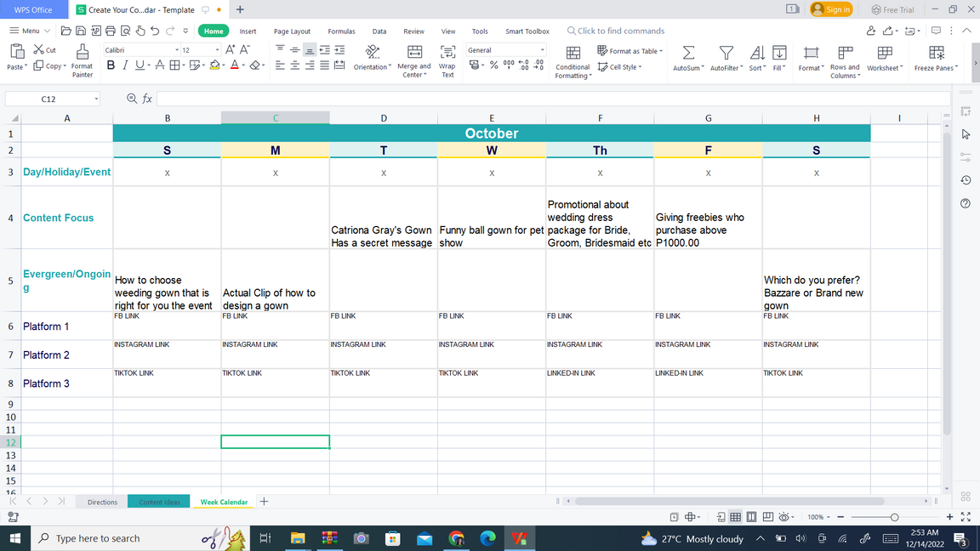Open the help icon in right sidebar
The height and width of the screenshot is (551, 980).
966,204
